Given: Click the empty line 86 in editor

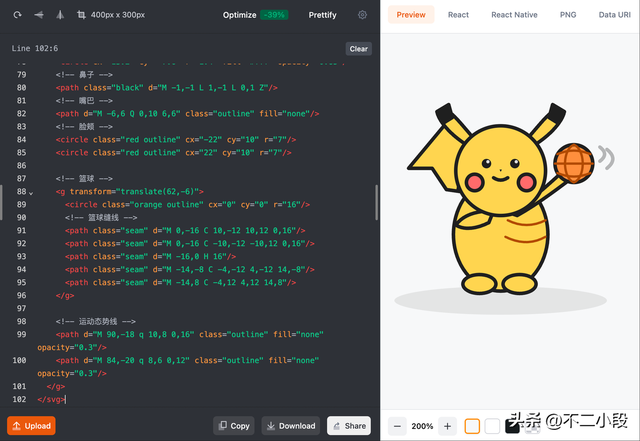Looking at the screenshot, I should point(204,166).
